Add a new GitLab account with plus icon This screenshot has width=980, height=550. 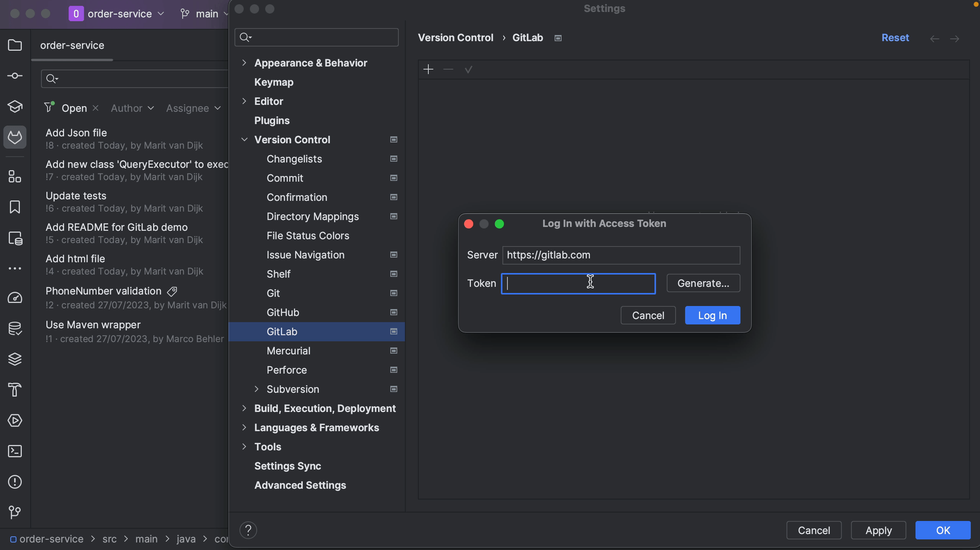coord(428,69)
